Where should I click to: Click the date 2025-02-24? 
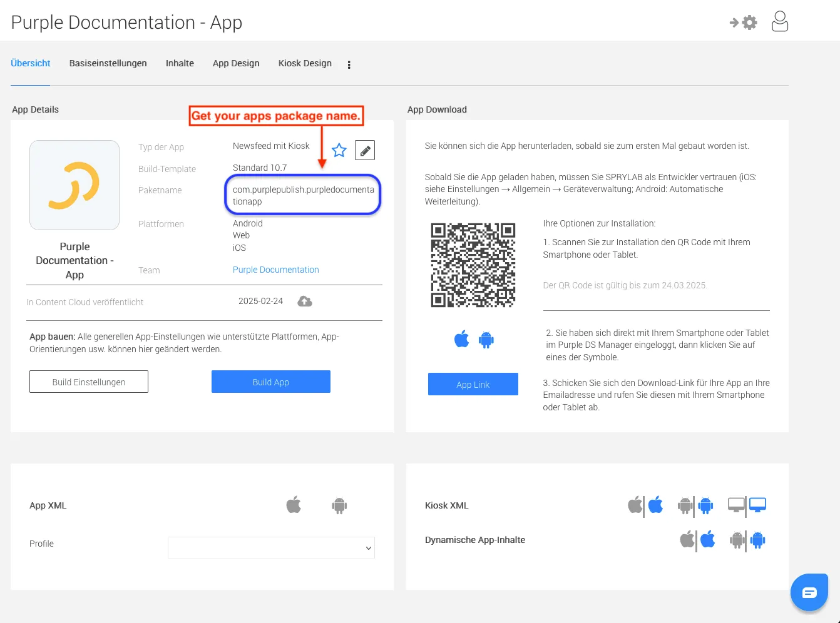point(260,301)
